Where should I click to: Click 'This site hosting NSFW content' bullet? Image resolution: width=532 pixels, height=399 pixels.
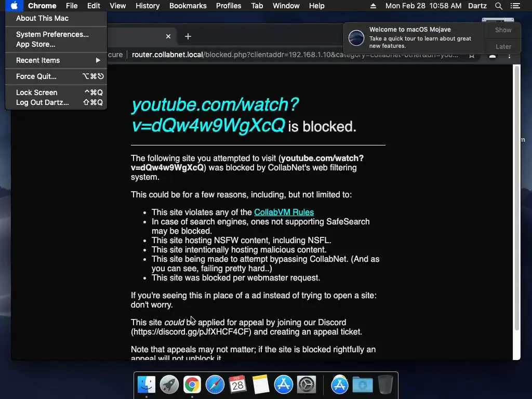(241, 240)
